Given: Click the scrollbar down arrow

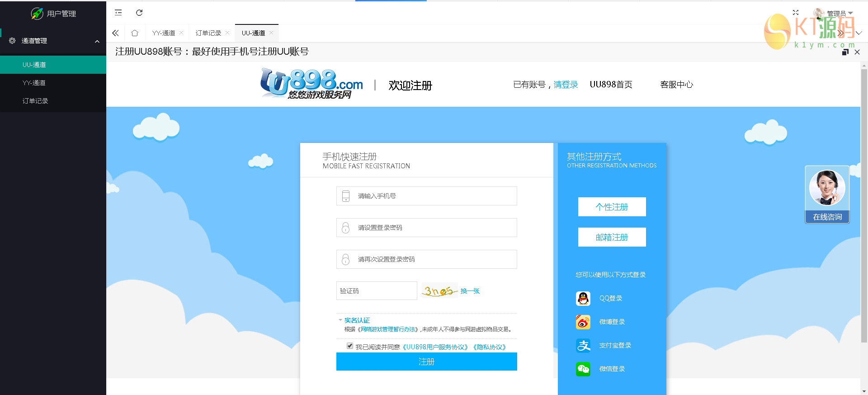Looking at the screenshot, I should pos(864,391).
